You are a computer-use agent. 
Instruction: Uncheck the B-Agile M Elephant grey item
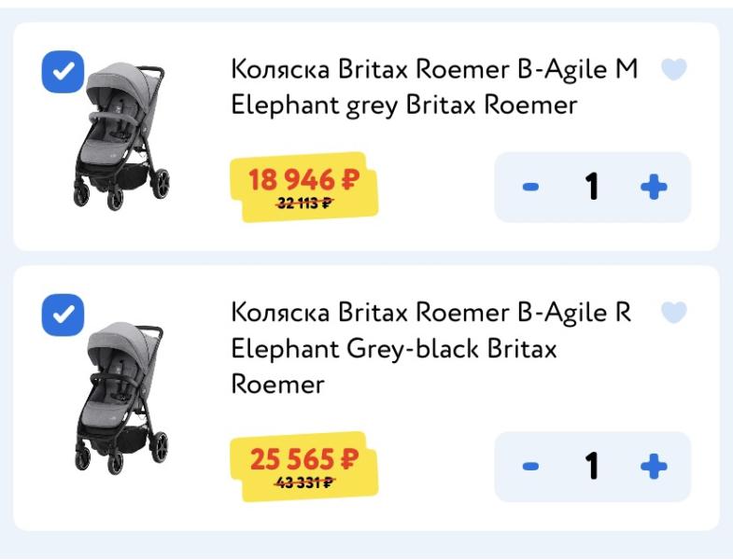(63, 73)
